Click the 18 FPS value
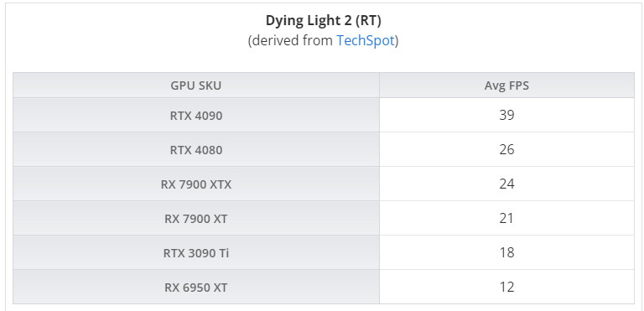The image size is (644, 311). click(x=506, y=252)
